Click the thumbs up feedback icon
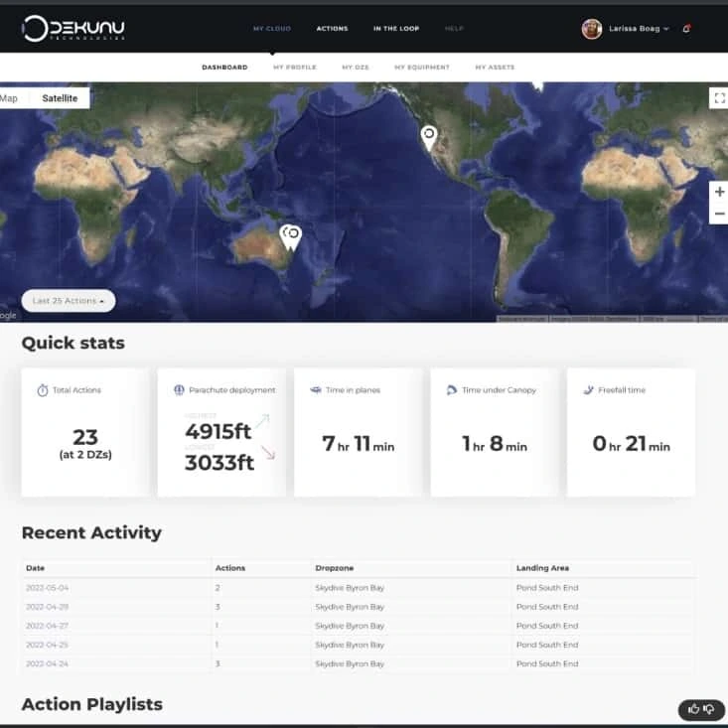This screenshot has width=728, height=728. coord(693,709)
